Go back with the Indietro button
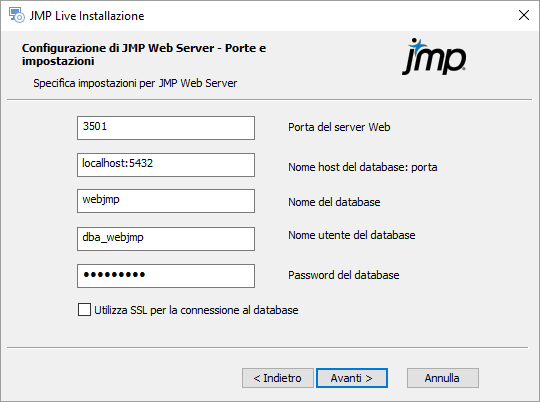Viewport: 540px width, 402px height. point(278,378)
